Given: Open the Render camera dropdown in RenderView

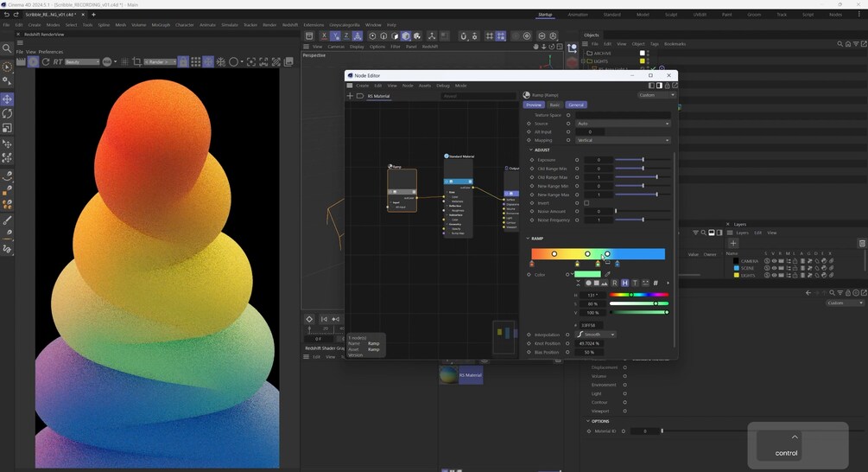Looking at the screenshot, I should pyautogui.click(x=160, y=62).
